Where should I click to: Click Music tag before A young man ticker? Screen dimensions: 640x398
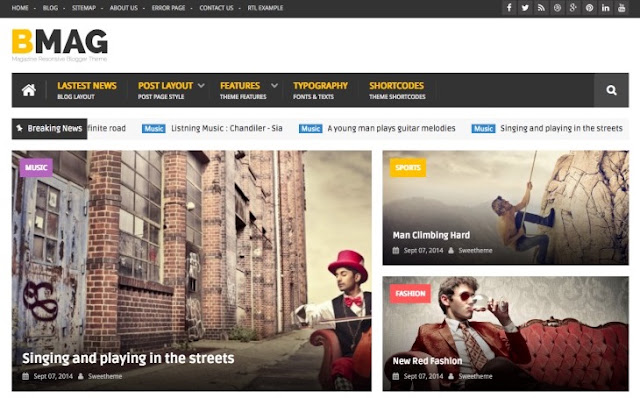(x=311, y=129)
